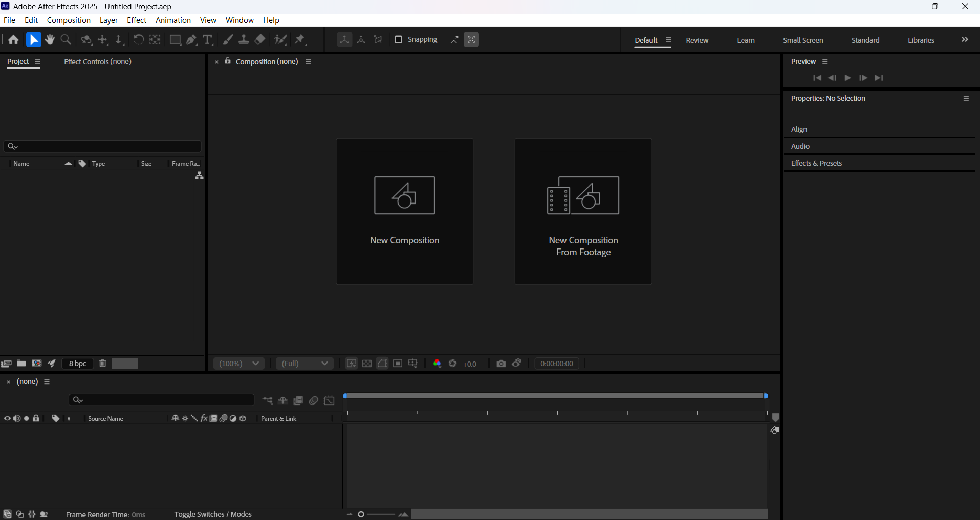The height and width of the screenshot is (520, 980).
Task: Click the New Composition card
Action: pos(404,211)
